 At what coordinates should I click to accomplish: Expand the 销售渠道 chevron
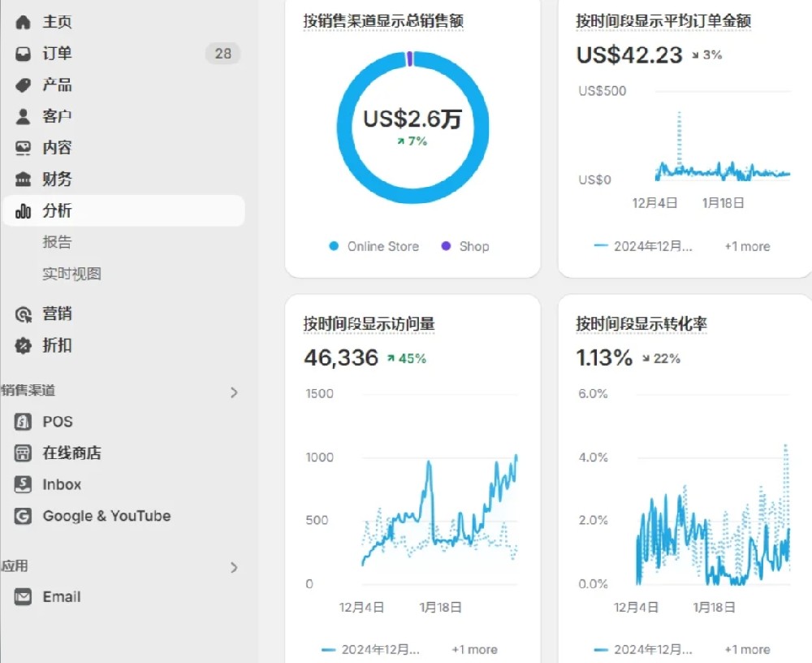pyautogui.click(x=234, y=392)
